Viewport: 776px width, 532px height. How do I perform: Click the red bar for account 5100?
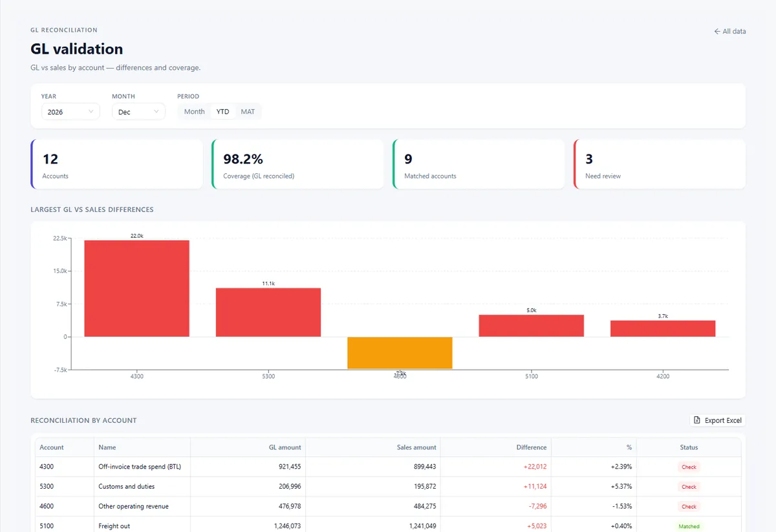(532, 326)
